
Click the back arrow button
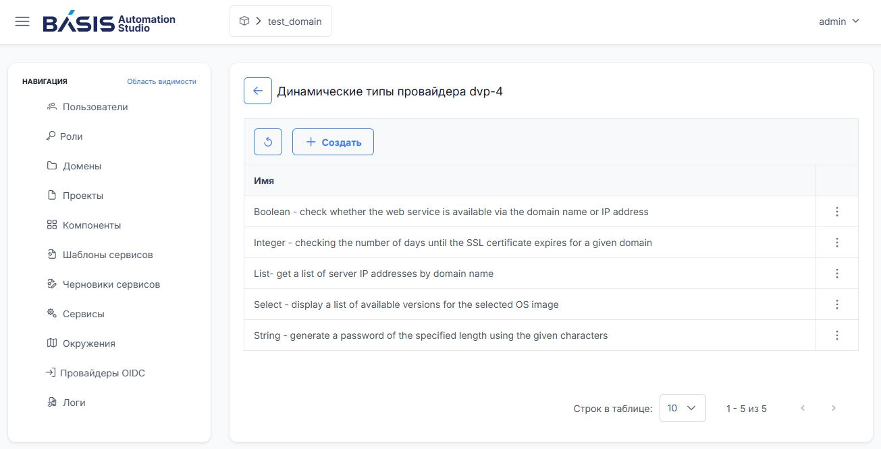point(258,91)
